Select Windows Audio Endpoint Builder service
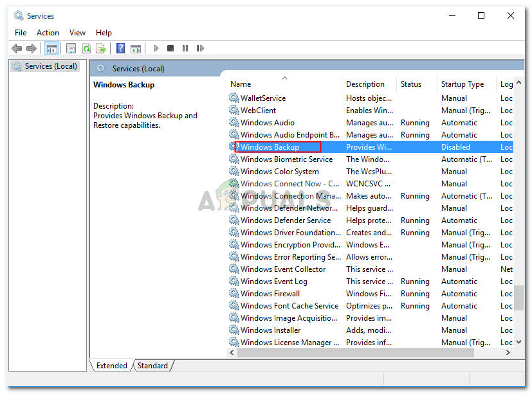The height and width of the screenshot is (394, 532). [370, 134]
